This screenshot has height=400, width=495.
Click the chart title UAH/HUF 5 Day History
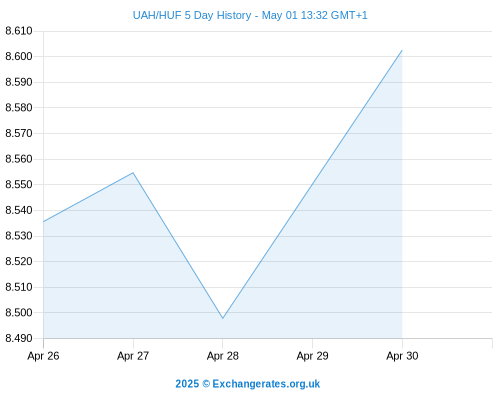[192, 15]
